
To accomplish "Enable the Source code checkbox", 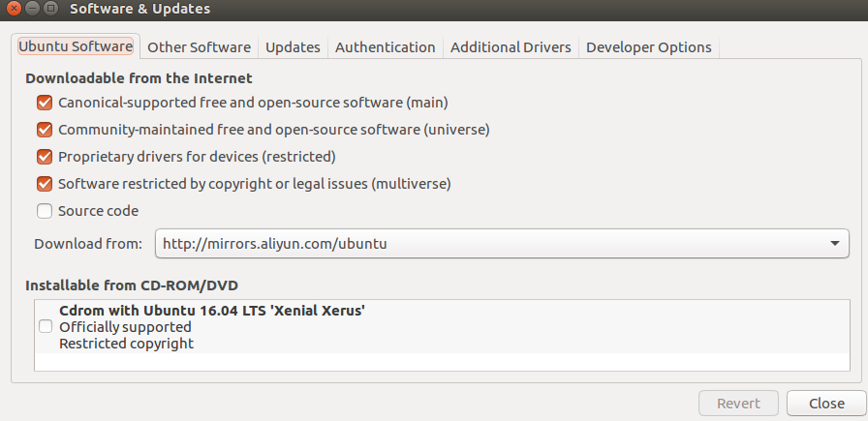I will tap(45, 211).
